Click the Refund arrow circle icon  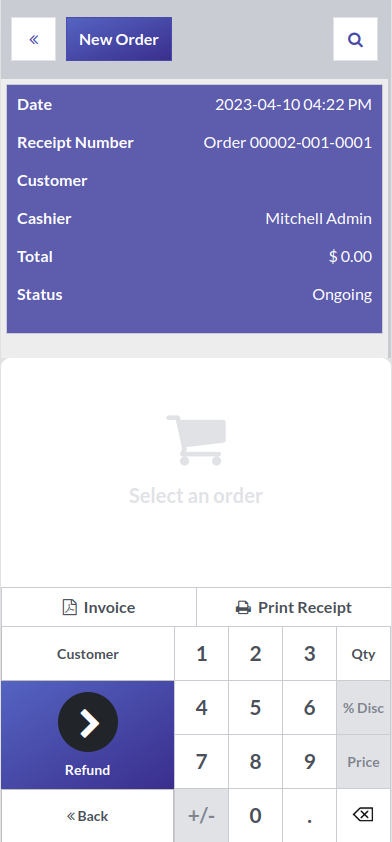[x=88, y=722]
